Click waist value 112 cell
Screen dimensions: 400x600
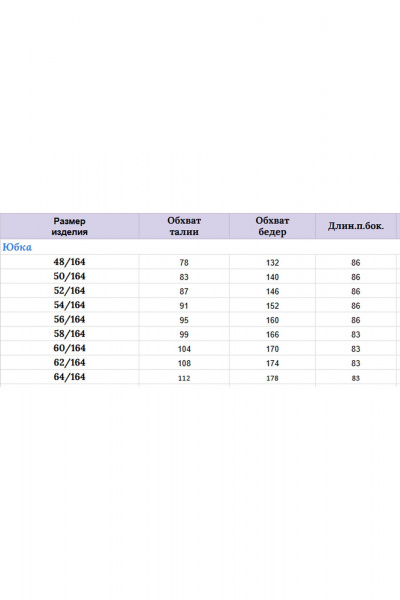184,378
